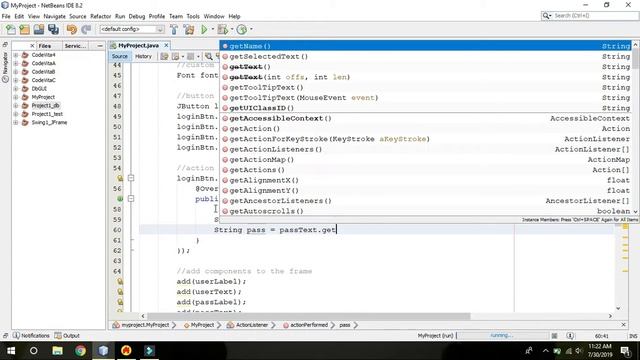Click the Search (Ctrl+I) field
This screenshot has height=360, width=640.
coord(595,16)
